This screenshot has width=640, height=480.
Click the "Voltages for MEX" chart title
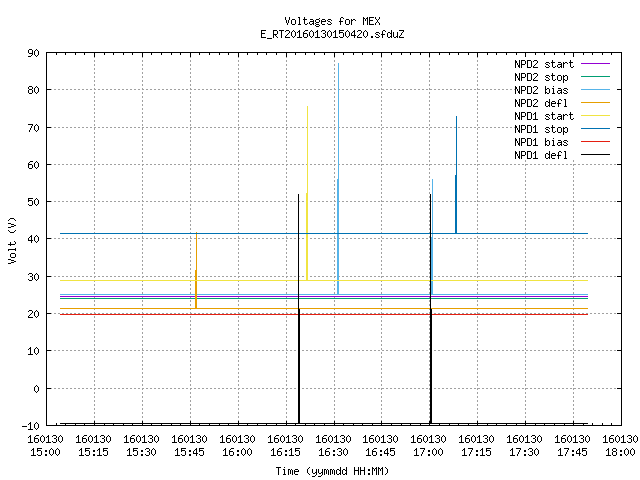(332, 21)
